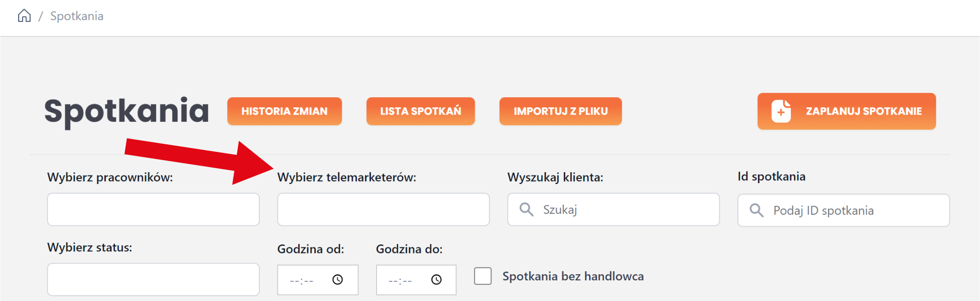Click the Zaplanuj spotkanie button label
The height and width of the screenshot is (301, 980).
pos(864,111)
